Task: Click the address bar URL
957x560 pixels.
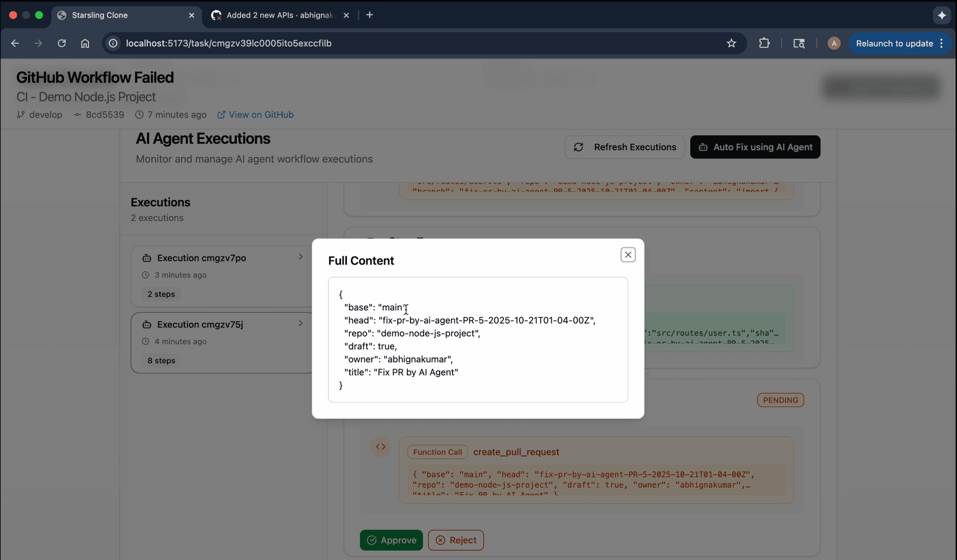Action: pyautogui.click(x=228, y=43)
